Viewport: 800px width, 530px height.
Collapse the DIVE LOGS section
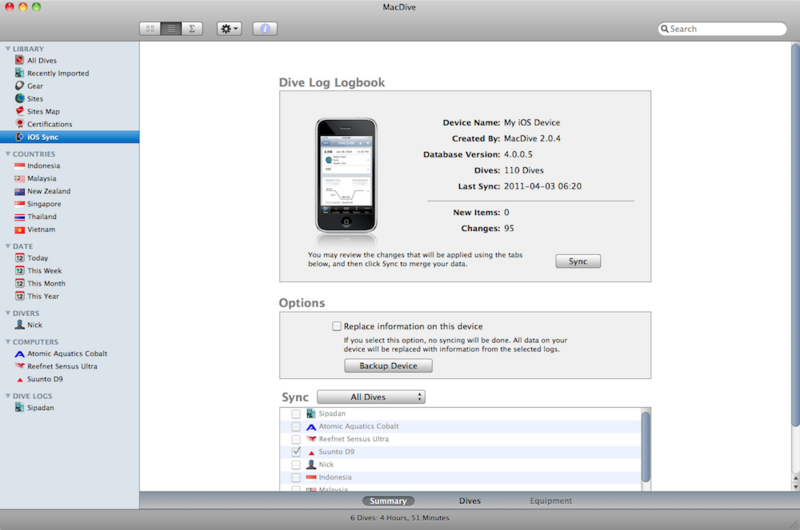(x=8, y=396)
